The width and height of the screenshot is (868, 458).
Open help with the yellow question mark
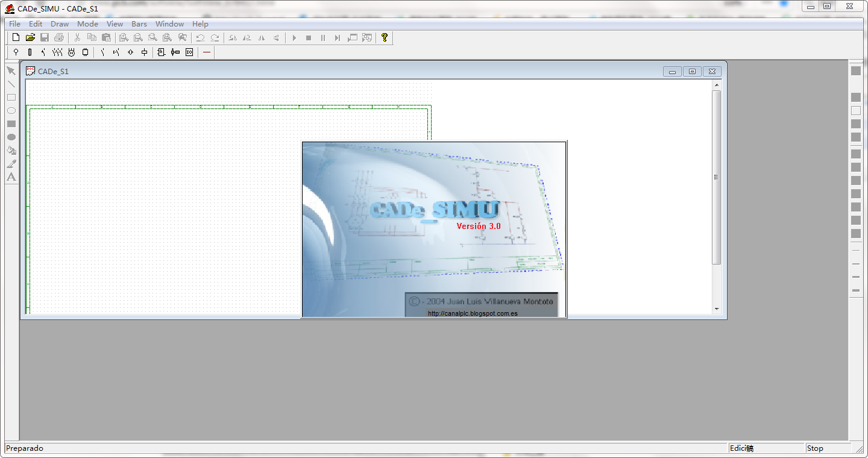coord(385,37)
